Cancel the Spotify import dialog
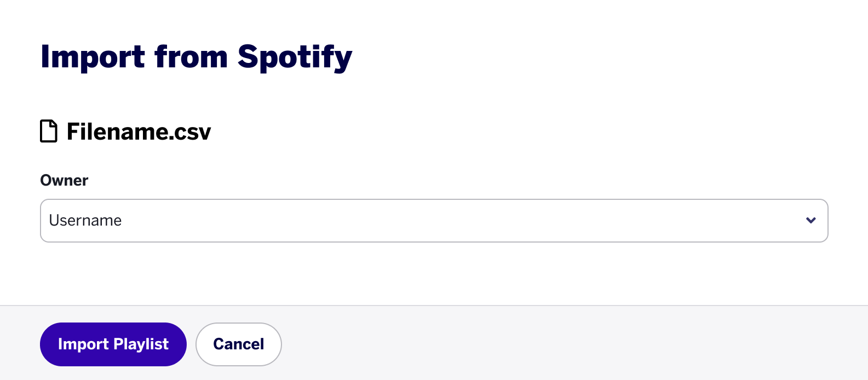Screen dimensions: 868x380 point(238,344)
